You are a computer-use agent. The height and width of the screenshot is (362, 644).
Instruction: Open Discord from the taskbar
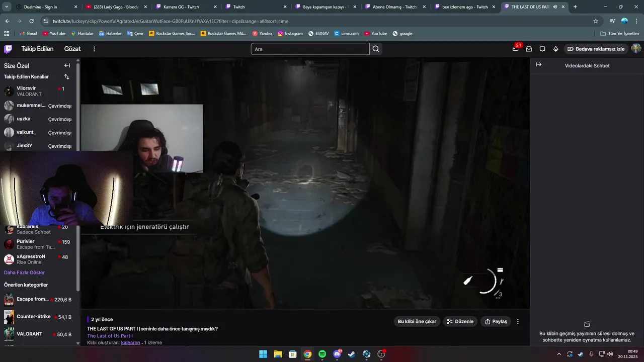click(x=337, y=354)
